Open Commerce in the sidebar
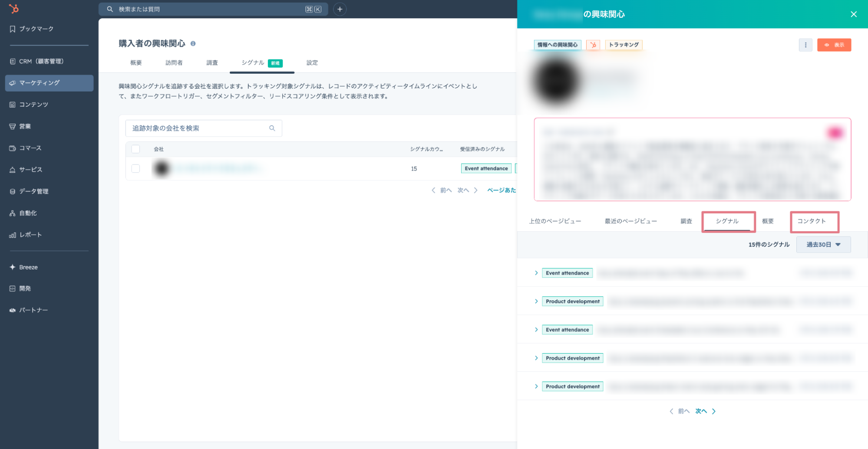The width and height of the screenshot is (868, 449). tap(25, 148)
